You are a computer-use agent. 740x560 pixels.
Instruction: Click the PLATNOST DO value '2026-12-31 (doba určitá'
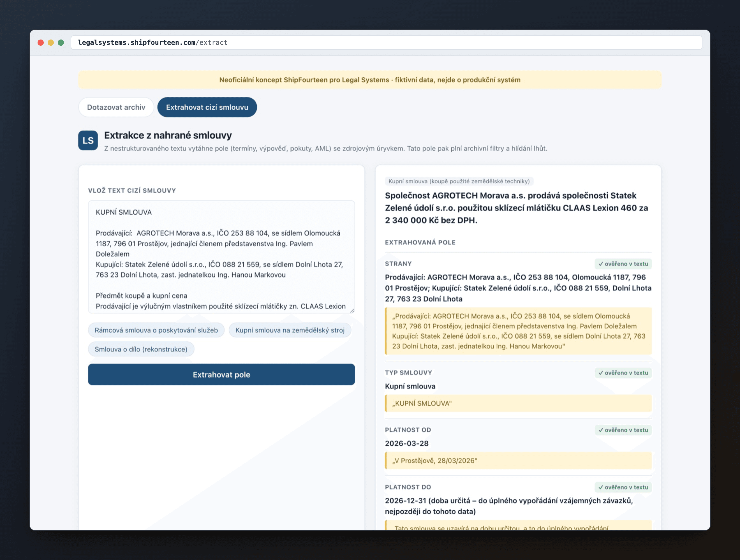(x=509, y=506)
